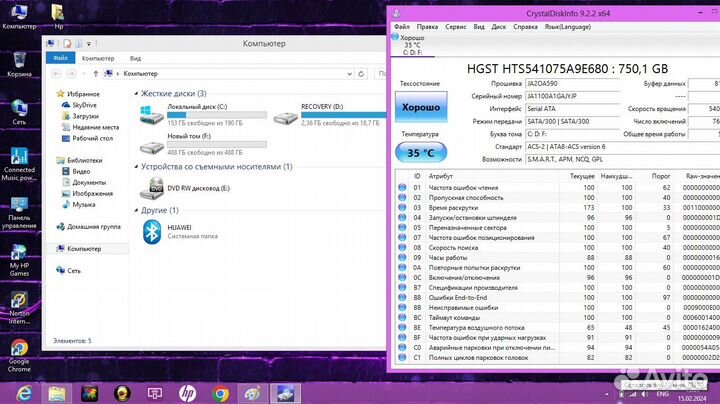Click the Хорошо health status button
720x404 pixels.
click(x=420, y=106)
